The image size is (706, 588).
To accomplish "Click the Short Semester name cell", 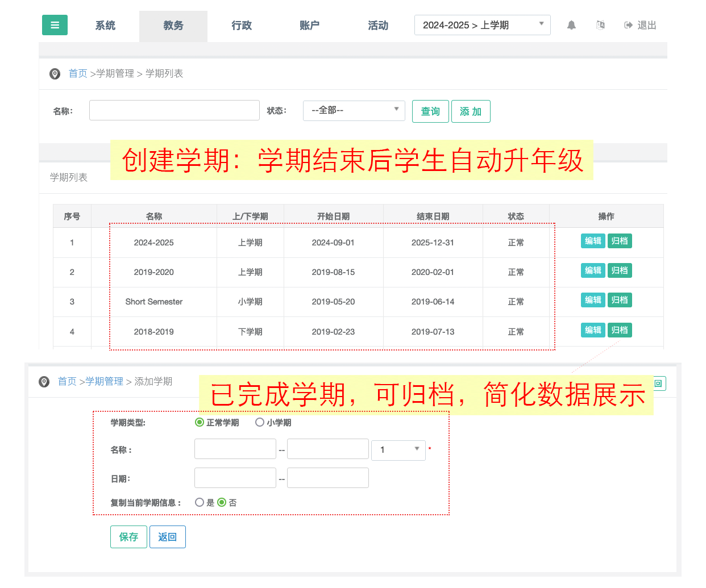I will (x=154, y=302).
